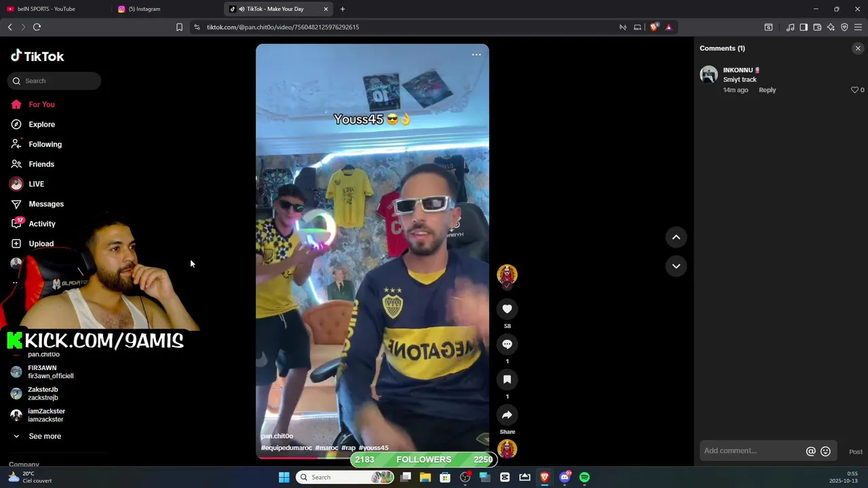The height and width of the screenshot is (488, 868).
Task: Open the Leo AI sparkle icon
Action: pyautogui.click(x=831, y=27)
